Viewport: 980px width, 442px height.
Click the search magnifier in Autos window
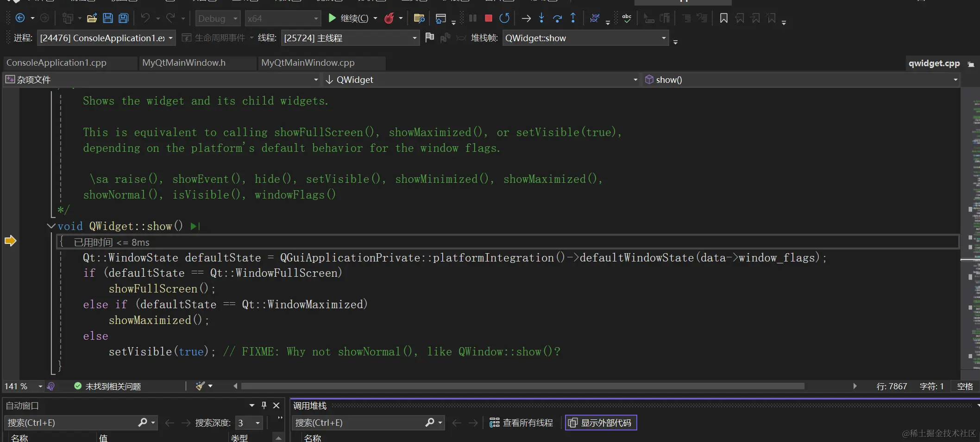(x=143, y=423)
